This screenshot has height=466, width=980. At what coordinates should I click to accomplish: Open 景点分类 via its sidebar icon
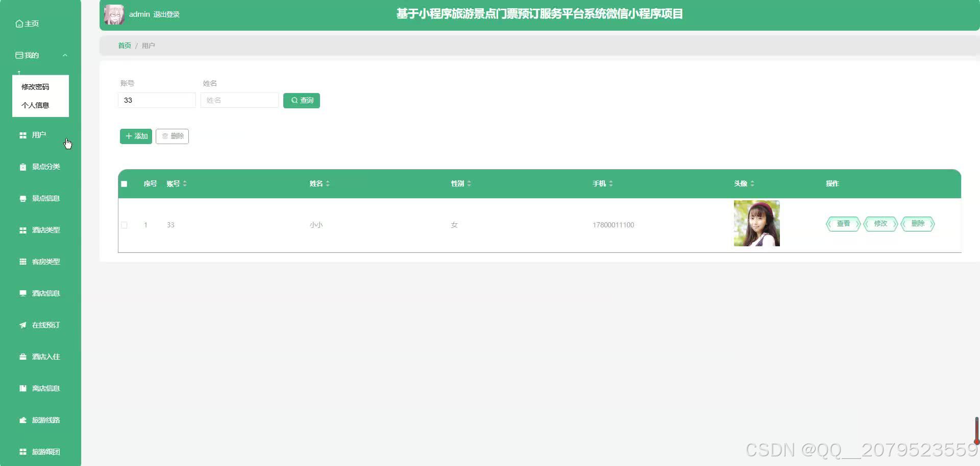coord(22,166)
